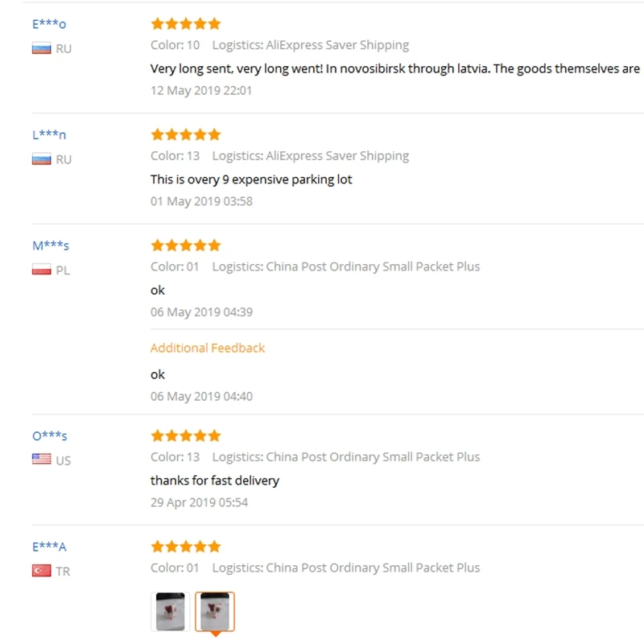Click the 'thanks for fast delivery' review text
This screenshot has height=644, width=644.
(215, 481)
